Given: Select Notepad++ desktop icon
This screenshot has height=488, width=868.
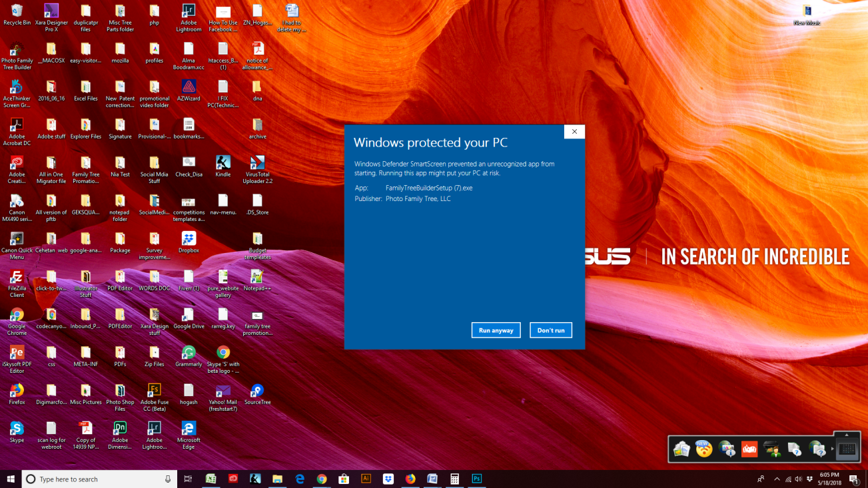Looking at the screenshot, I should click(x=257, y=280).
